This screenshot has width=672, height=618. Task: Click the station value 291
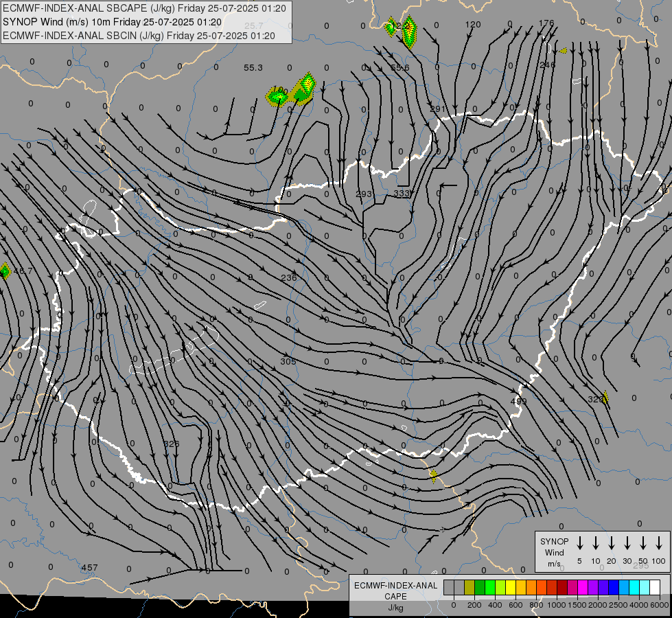[437, 109]
